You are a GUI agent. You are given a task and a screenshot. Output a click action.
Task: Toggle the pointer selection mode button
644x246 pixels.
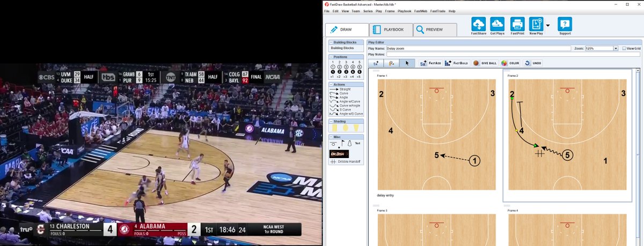pyautogui.click(x=407, y=63)
